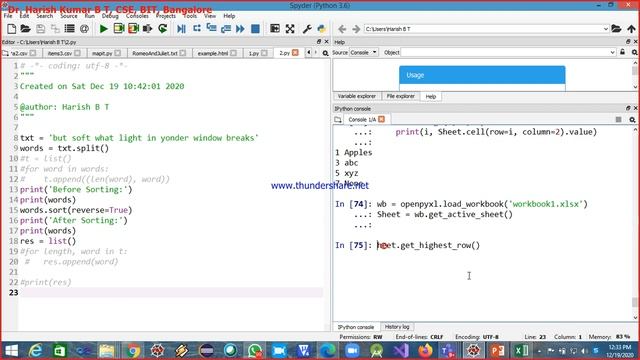
Task: Continue debug execution
Action: 240,29
